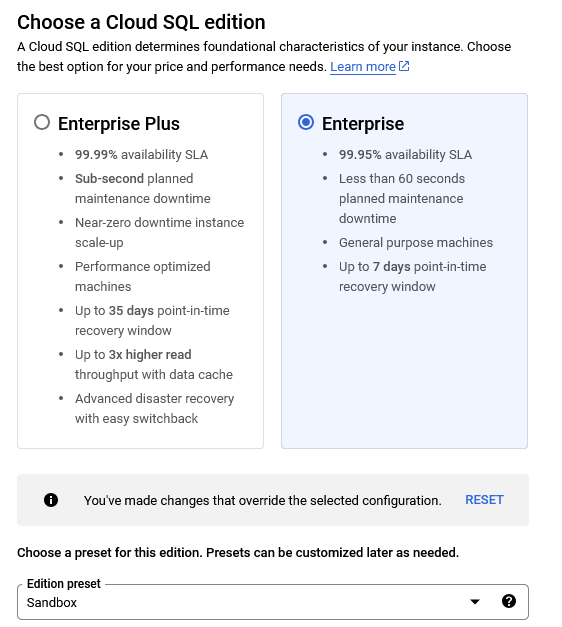Click RESET to revert configuration changes

(x=484, y=500)
